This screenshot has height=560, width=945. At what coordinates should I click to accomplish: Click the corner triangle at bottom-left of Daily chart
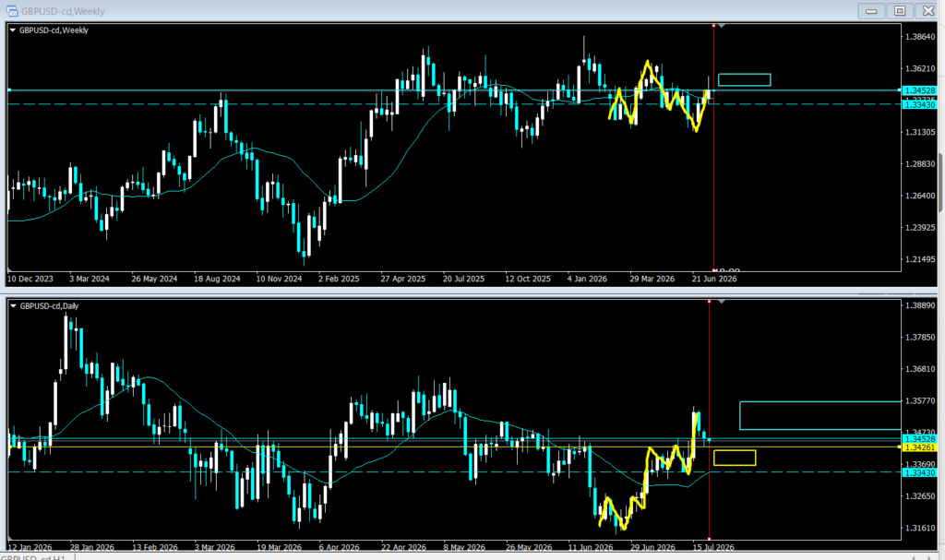[x=9, y=537]
